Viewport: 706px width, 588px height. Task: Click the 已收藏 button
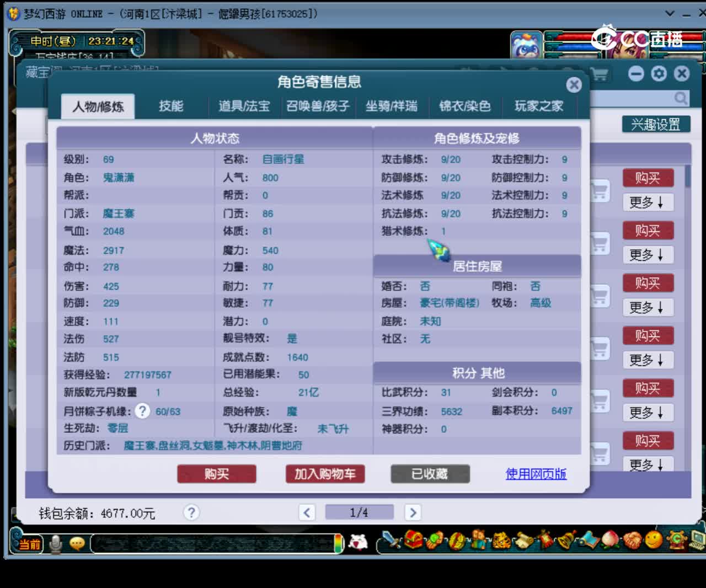pyautogui.click(x=430, y=474)
